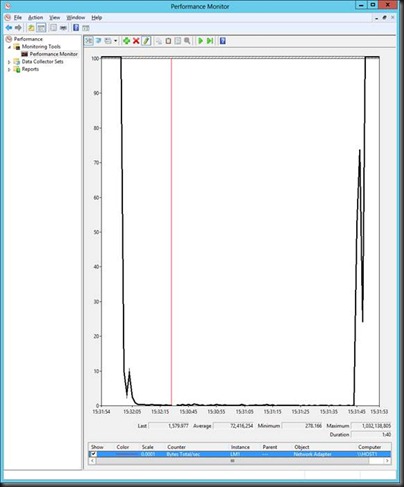
Task: Collapse the Monitoring Tools tree node
Action: 10,47
